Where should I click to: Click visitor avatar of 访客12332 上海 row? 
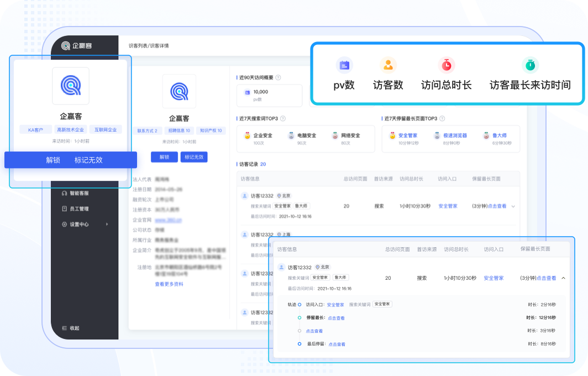[x=244, y=234]
